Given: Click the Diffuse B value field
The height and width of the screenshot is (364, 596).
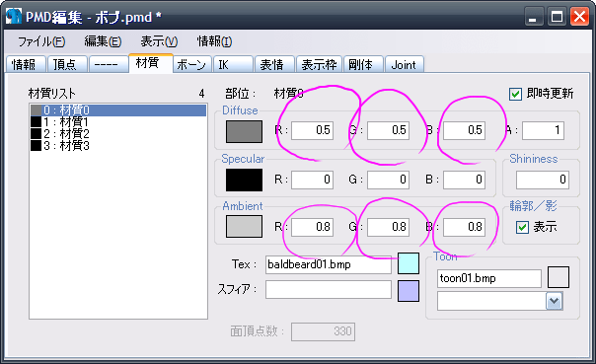Looking at the screenshot, I should [x=464, y=130].
